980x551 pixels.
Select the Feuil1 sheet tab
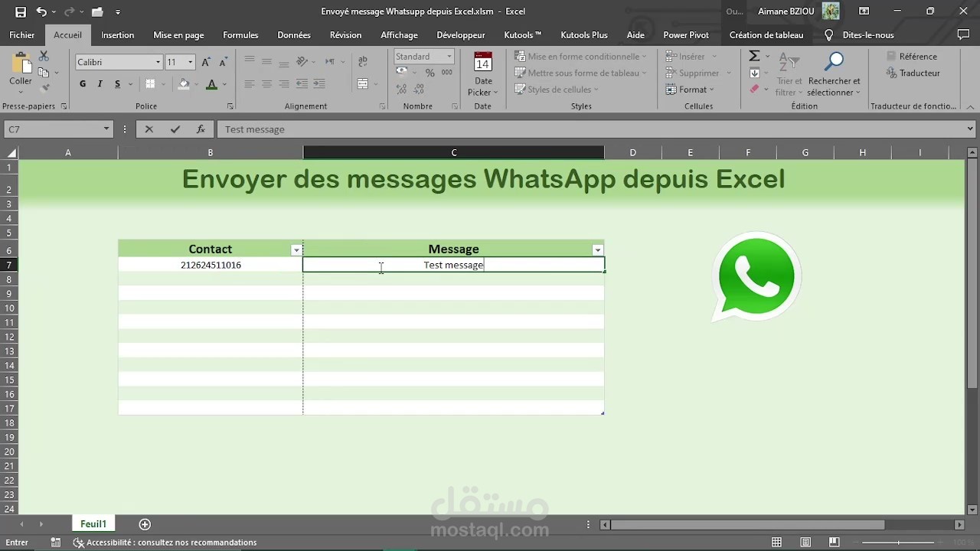point(93,524)
